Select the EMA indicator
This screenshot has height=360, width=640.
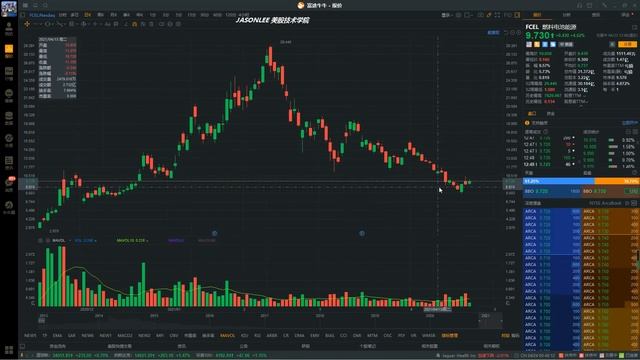pos(57,336)
